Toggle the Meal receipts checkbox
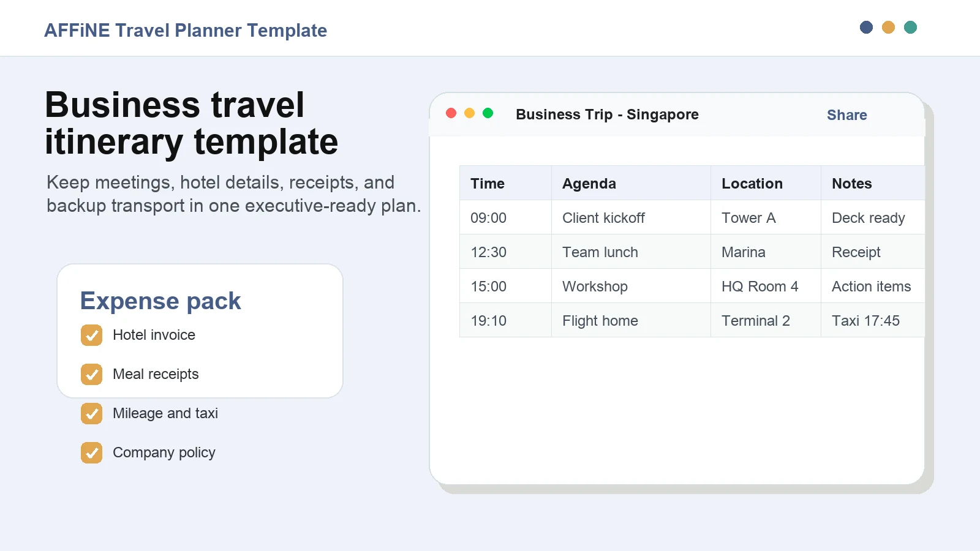The width and height of the screenshot is (980, 551). [92, 375]
